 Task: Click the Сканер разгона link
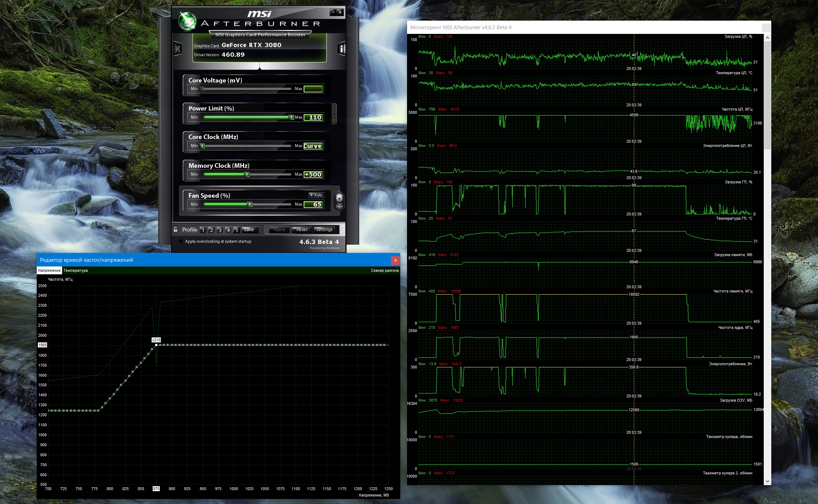click(385, 270)
